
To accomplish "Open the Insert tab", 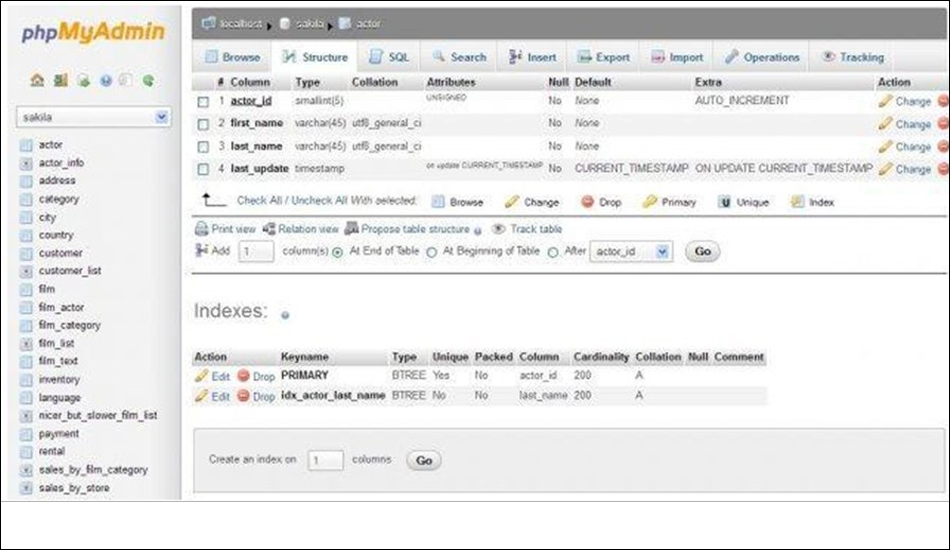I will (x=532, y=57).
